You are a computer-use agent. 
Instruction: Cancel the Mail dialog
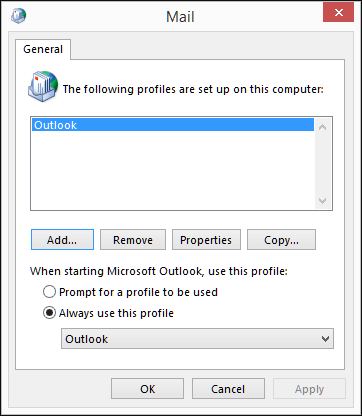pyautogui.click(x=228, y=389)
